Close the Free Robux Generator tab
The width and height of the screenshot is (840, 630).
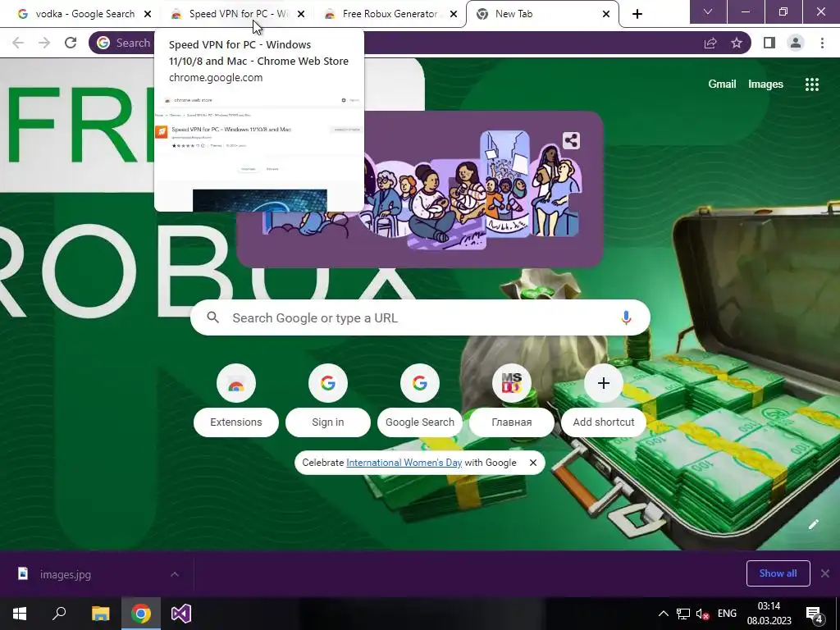454,14
